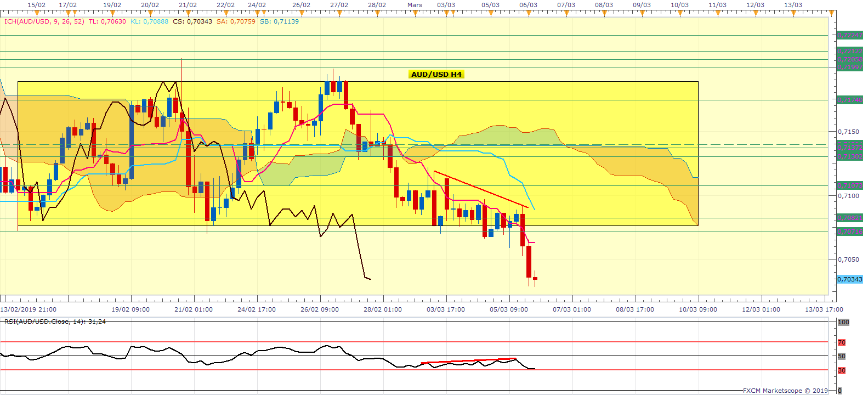
Task: Click the orange day marker under 05/03
Action: point(491,14)
